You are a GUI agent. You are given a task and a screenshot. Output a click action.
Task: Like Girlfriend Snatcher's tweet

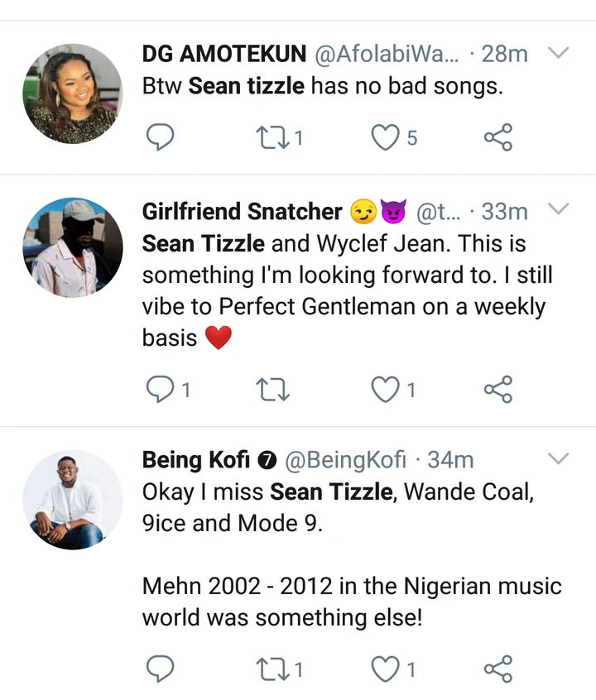click(x=385, y=390)
